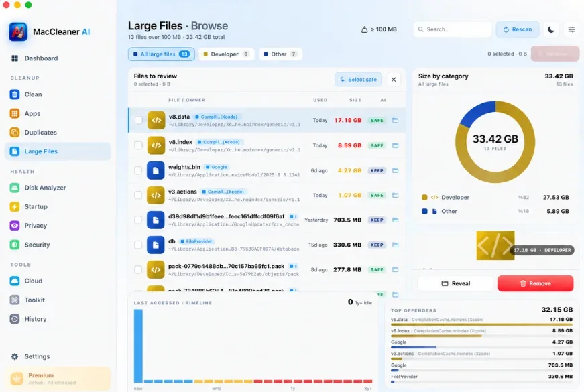This screenshot has width=584, height=392.
Task: Click 27.53 GB Developer size
Action: coord(556,197)
